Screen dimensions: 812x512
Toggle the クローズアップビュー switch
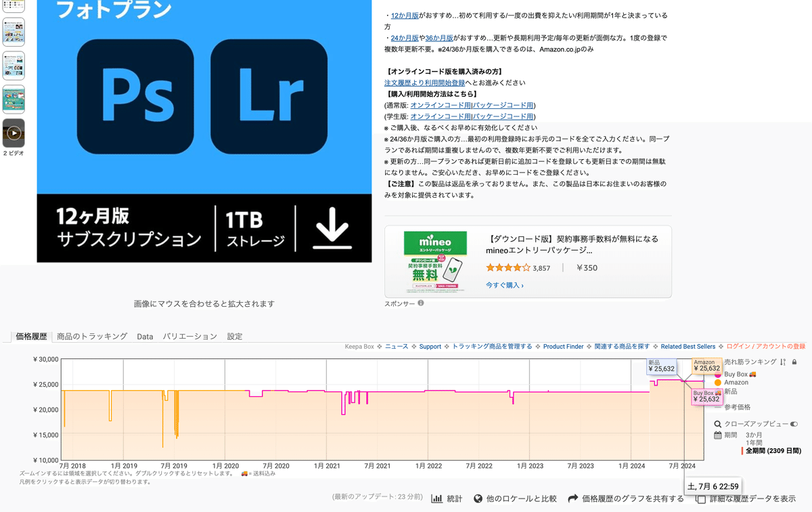794,425
